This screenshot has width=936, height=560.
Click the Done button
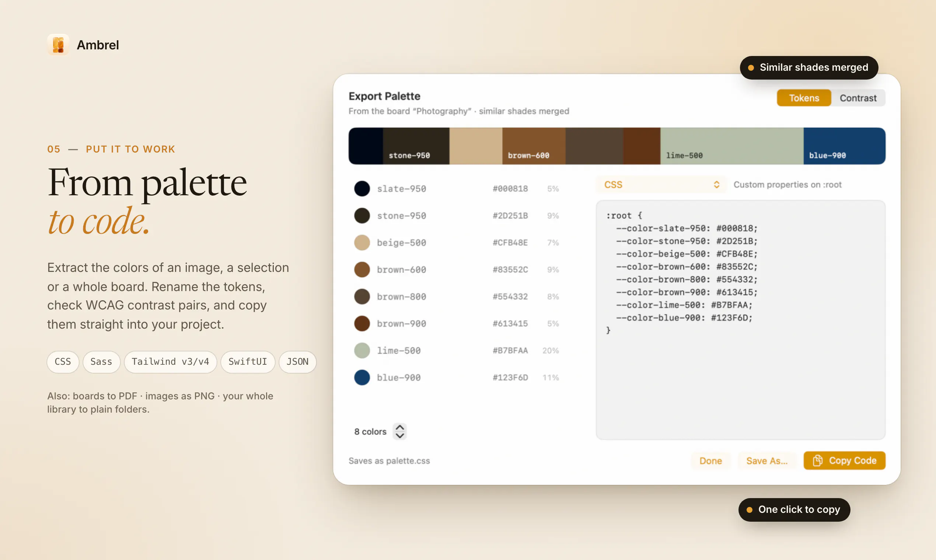click(710, 461)
